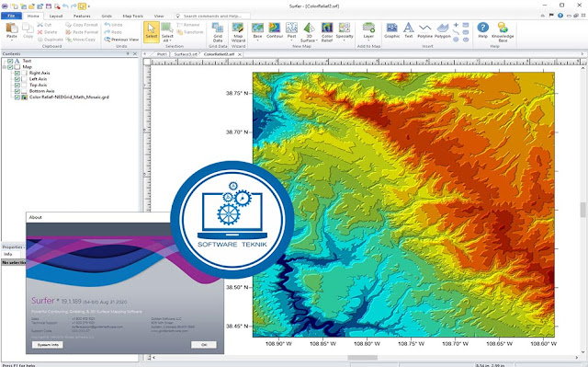Open the Paste dropdown arrow
588x367 pixels.
[x=12, y=40]
